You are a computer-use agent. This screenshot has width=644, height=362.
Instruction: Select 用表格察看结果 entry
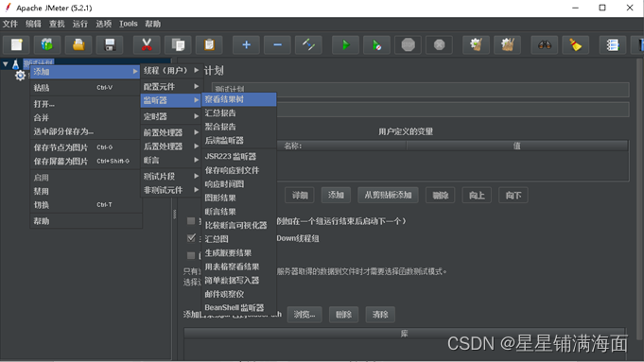238,267
